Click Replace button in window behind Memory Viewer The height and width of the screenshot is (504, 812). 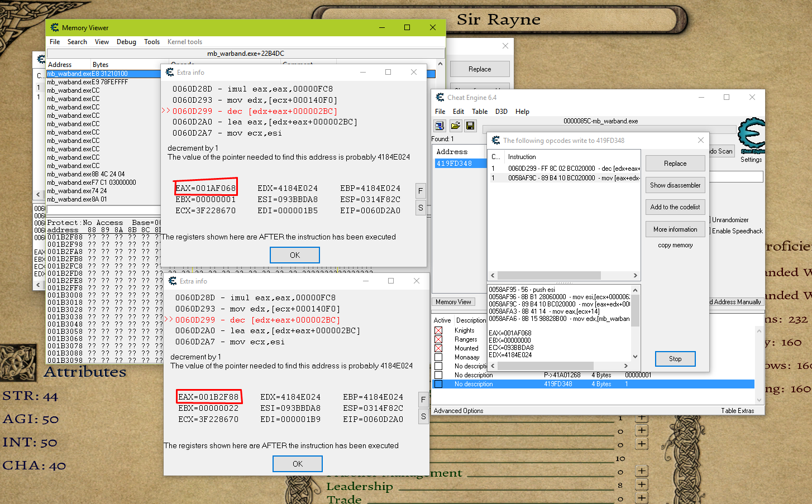coord(480,69)
